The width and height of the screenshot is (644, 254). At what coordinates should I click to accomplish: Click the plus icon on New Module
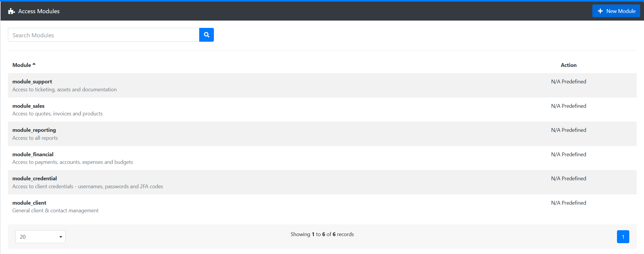(x=600, y=11)
